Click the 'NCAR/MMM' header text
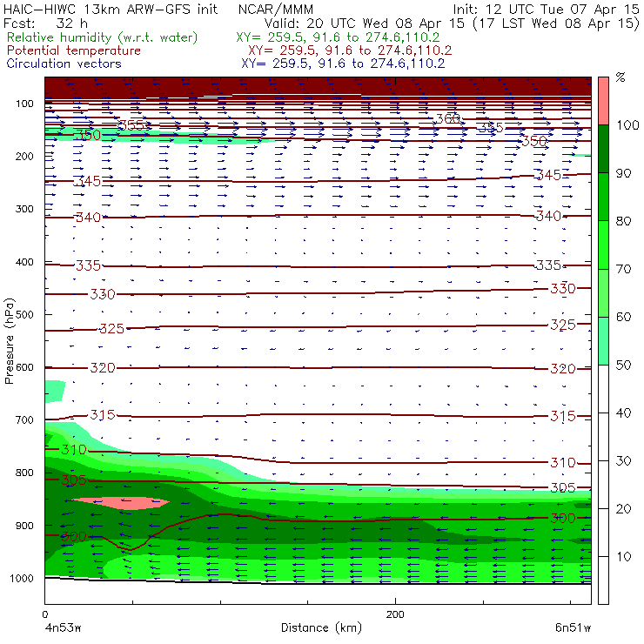 (276, 10)
